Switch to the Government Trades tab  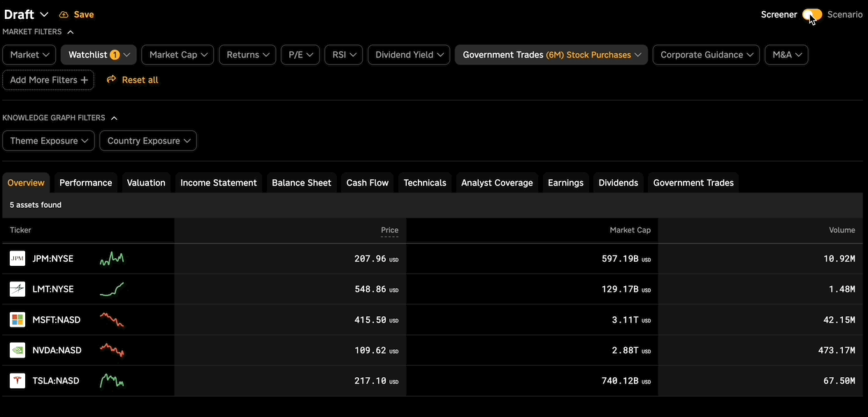(693, 183)
